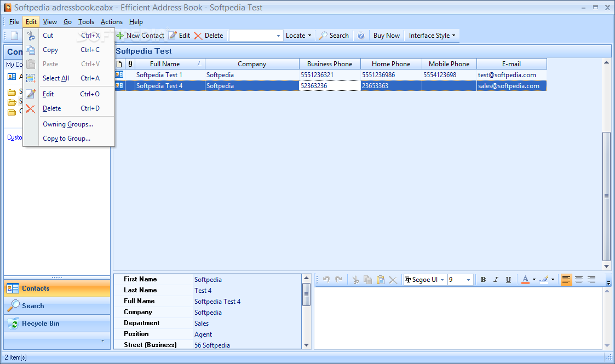Click the document type column header icon
This screenshot has height=364, width=615.
pyautogui.click(x=119, y=64)
